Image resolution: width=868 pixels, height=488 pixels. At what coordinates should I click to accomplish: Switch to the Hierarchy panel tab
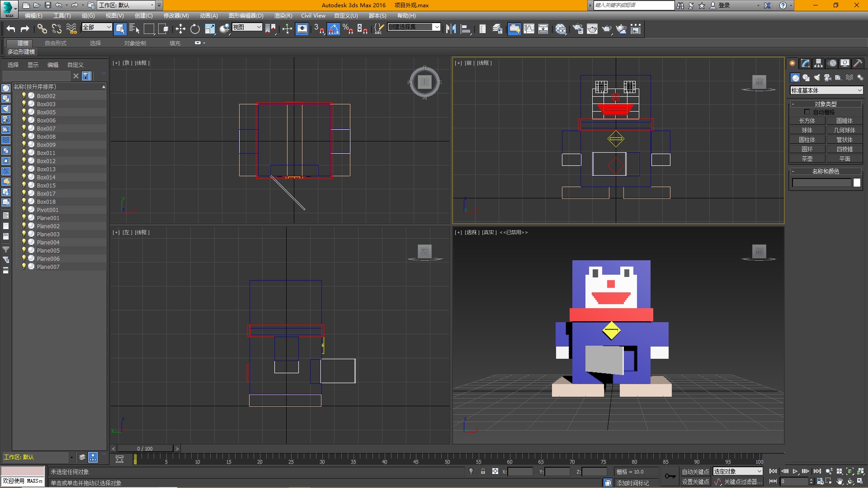coord(819,63)
